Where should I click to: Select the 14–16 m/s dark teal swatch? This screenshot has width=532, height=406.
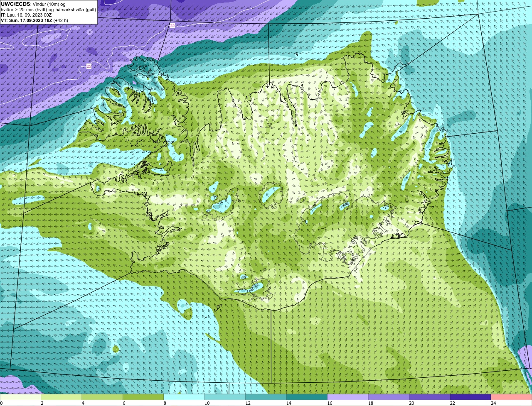pyautogui.click(x=307, y=397)
